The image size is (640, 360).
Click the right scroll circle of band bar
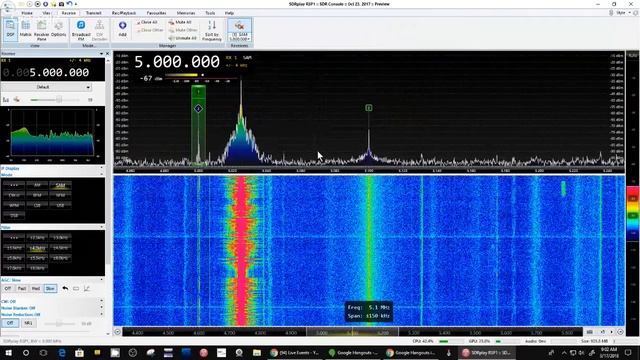click(x=620, y=332)
